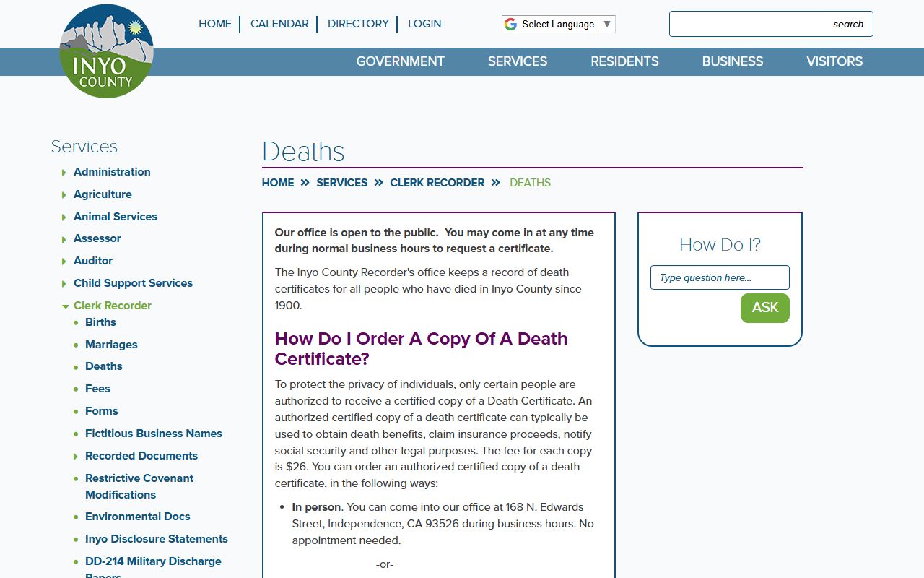Viewport: 924px width, 578px height.
Task: Open Clerk Recorder sidebar link
Action: [x=113, y=306]
